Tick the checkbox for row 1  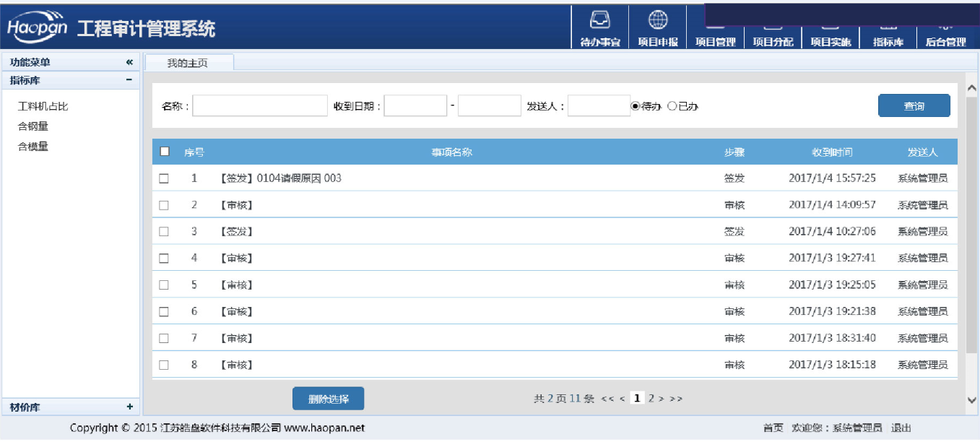[164, 178]
